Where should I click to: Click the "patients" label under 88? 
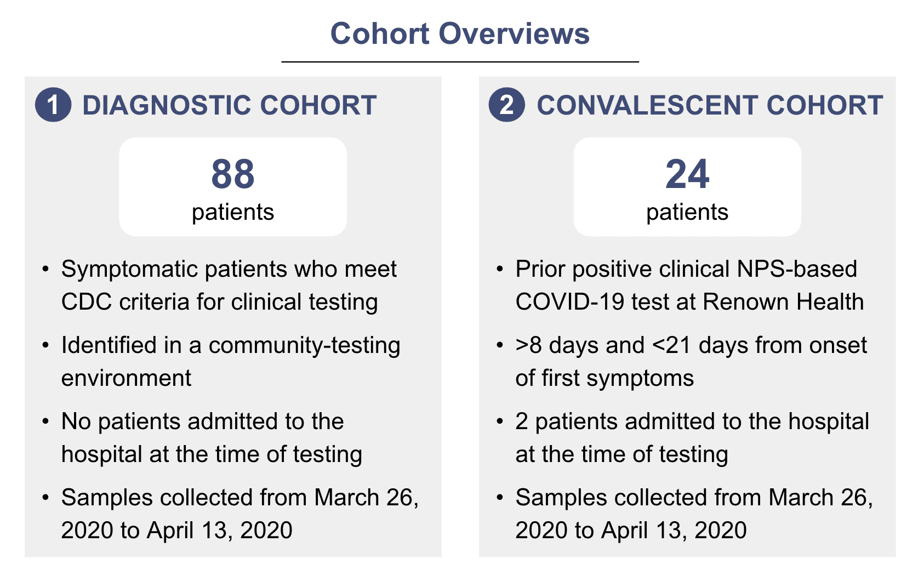pyautogui.click(x=233, y=212)
